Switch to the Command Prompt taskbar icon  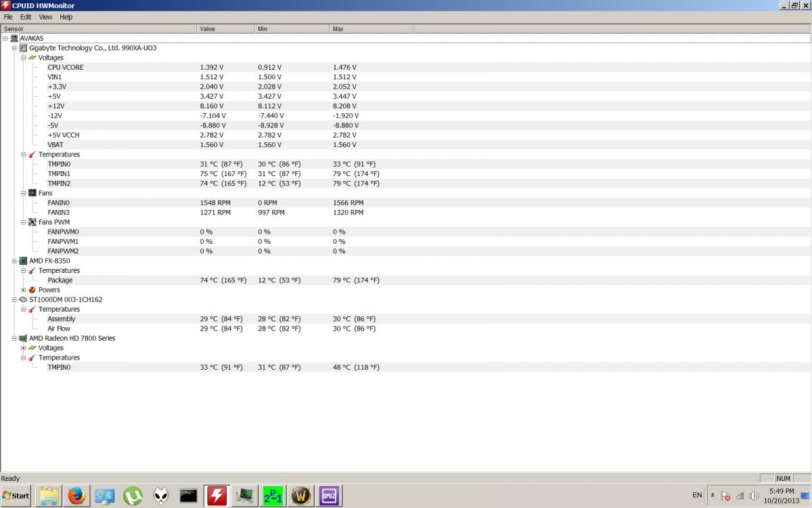tap(189, 496)
